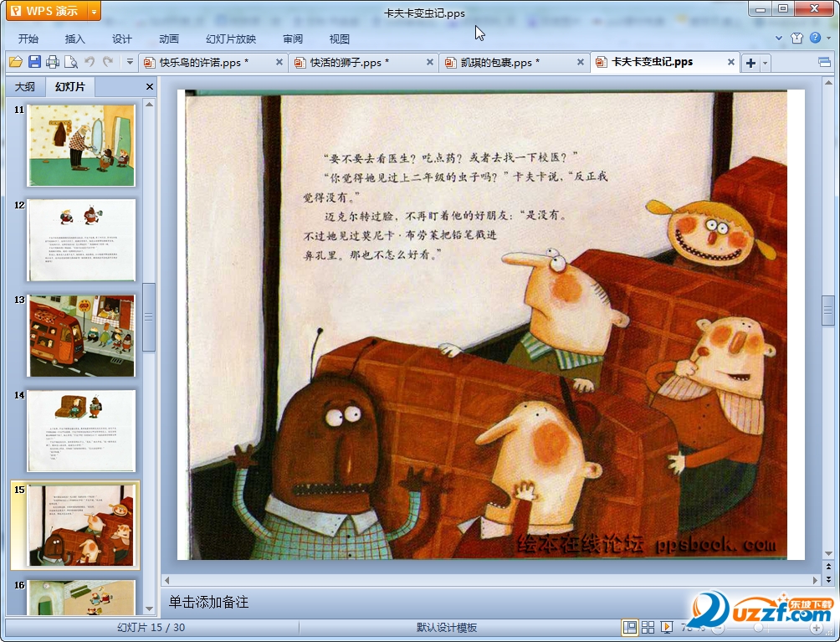The image size is (840, 642).
Task: Expand the help dropdown arrow
Action: pos(829,38)
